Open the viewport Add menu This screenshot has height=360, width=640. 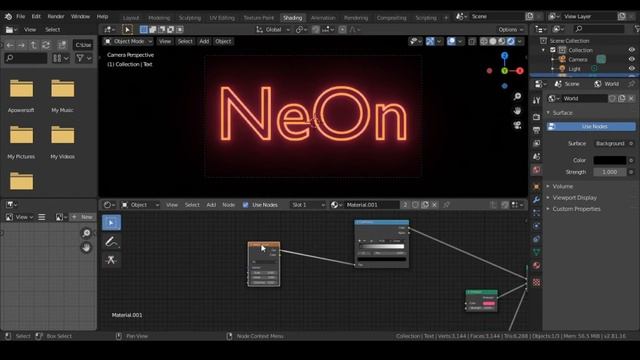pos(204,41)
